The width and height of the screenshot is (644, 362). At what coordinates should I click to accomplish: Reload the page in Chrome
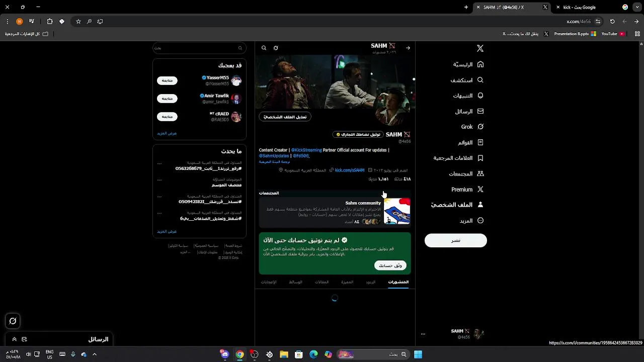click(612, 21)
